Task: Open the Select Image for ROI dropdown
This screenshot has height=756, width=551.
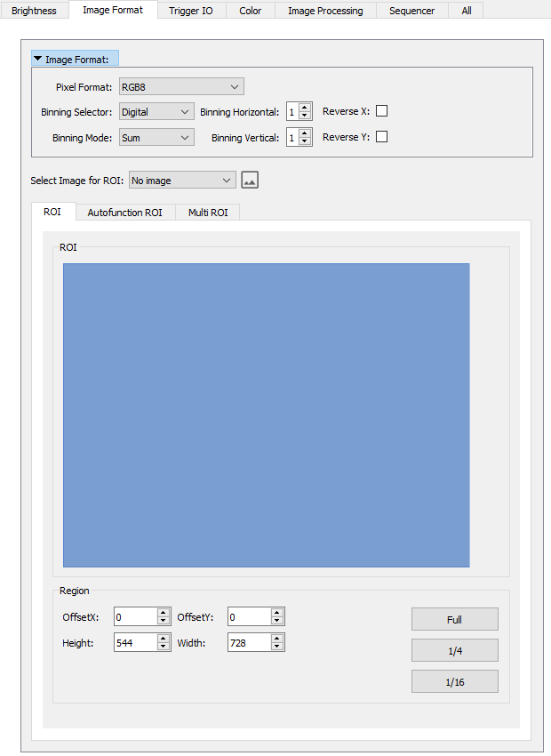Action: coord(182,181)
